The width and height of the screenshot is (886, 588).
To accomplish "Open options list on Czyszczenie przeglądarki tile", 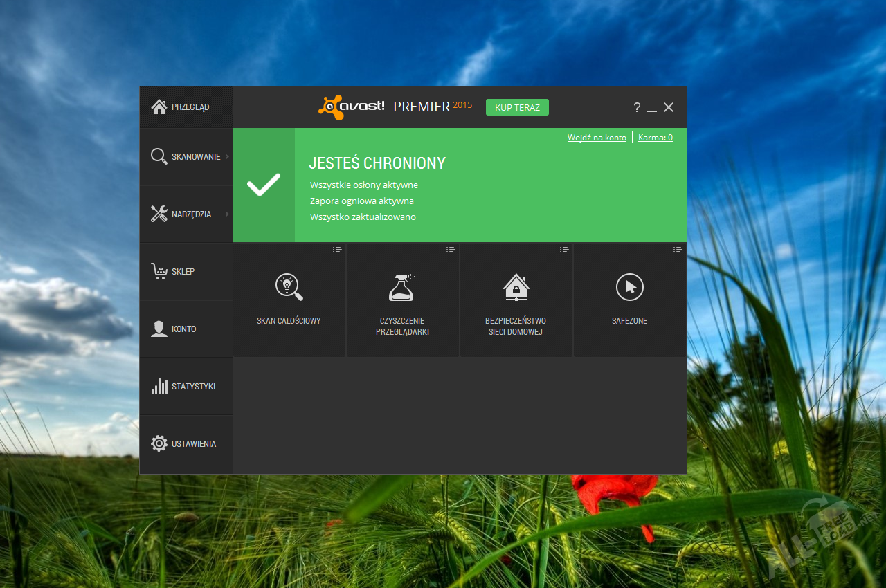I will pos(451,250).
